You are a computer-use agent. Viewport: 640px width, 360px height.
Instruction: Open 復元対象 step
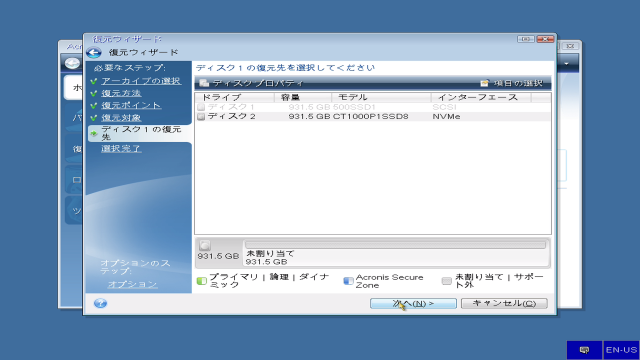pyautogui.click(x=121, y=118)
